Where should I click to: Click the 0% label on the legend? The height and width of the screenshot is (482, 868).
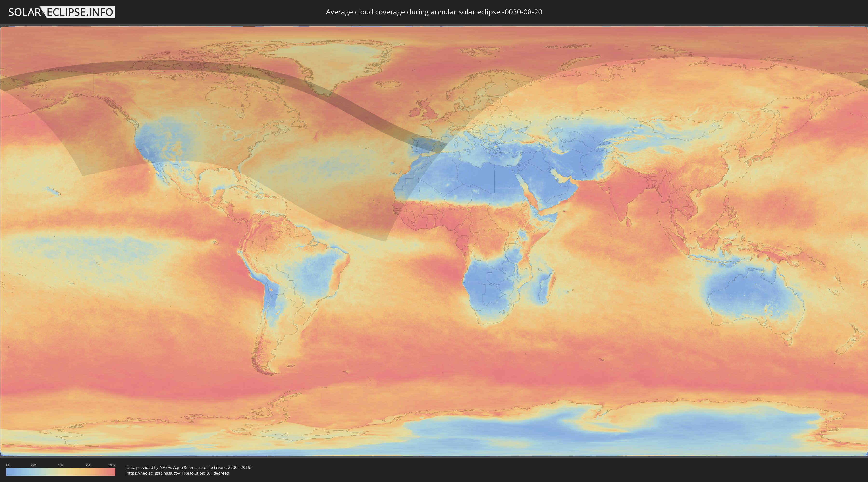click(8, 465)
